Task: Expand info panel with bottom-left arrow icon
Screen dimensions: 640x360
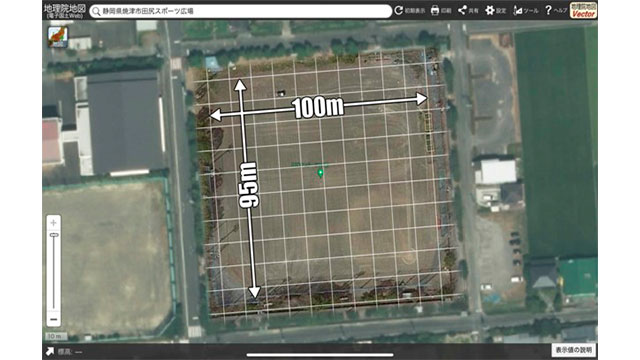Action: 50,351
